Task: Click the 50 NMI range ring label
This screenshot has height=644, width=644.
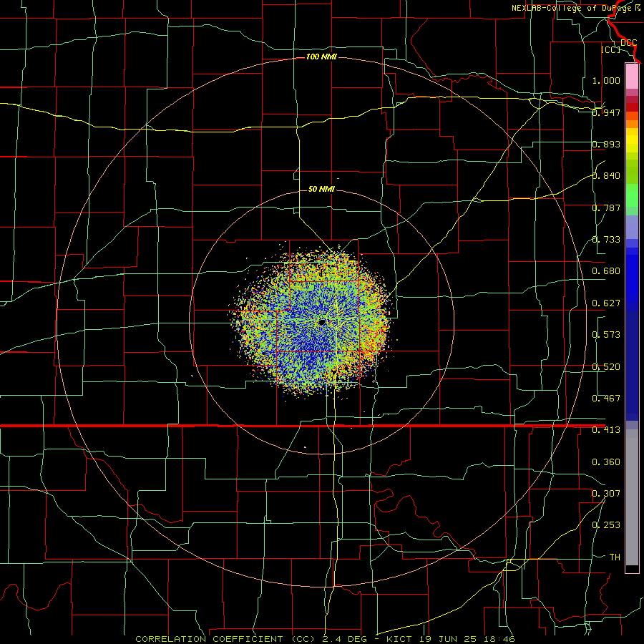Action: [x=321, y=189]
